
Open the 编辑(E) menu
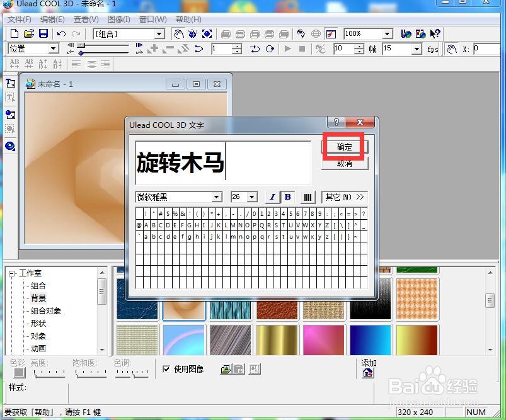[x=52, y=20]
